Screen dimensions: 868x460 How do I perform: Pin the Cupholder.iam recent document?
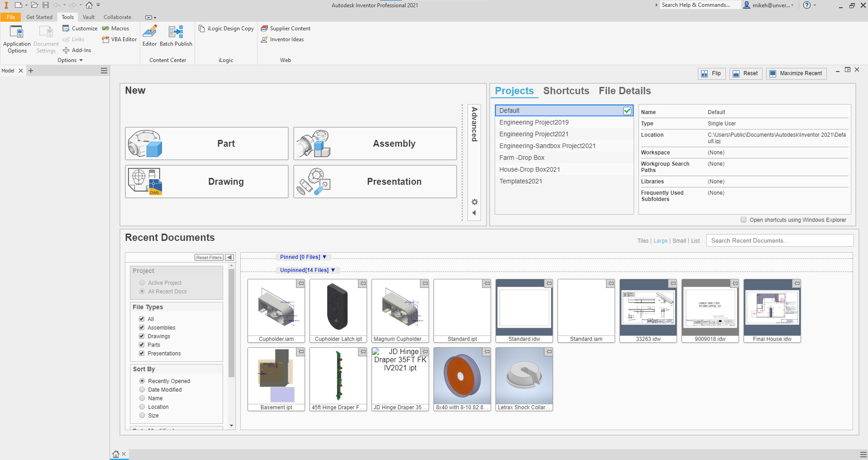[300, 283]
